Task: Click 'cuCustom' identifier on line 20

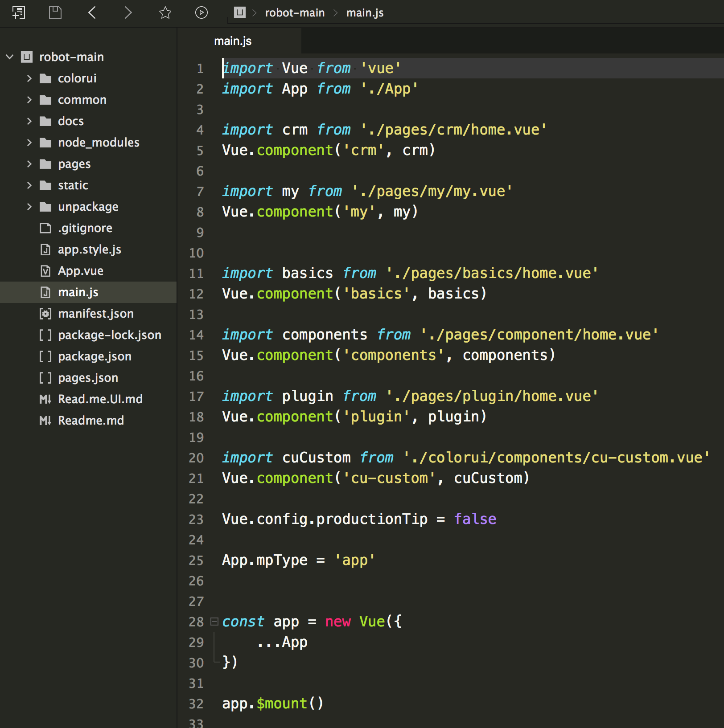Action: click(317, 458)
